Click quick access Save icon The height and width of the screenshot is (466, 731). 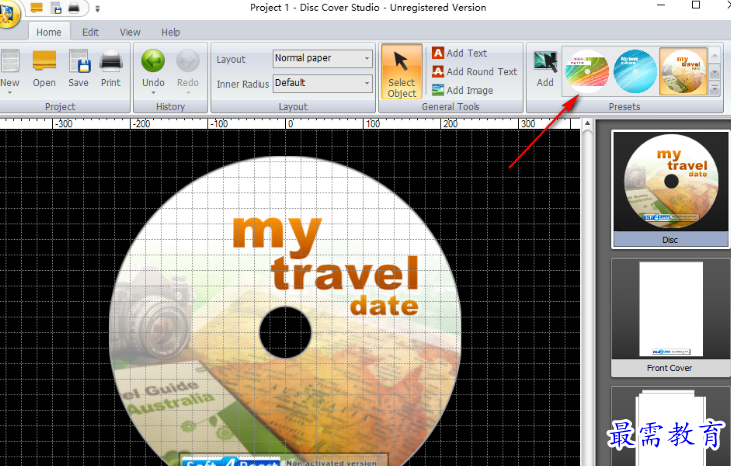56,8
